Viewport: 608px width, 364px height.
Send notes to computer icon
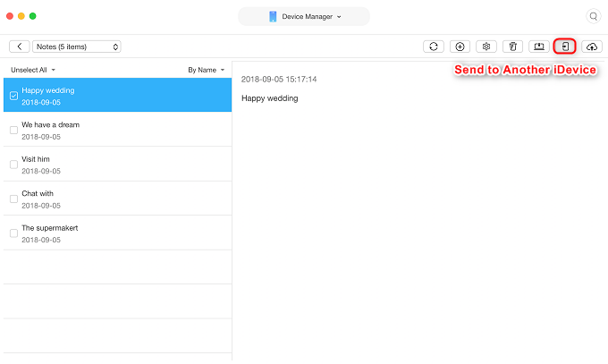[x=539, y=47]
